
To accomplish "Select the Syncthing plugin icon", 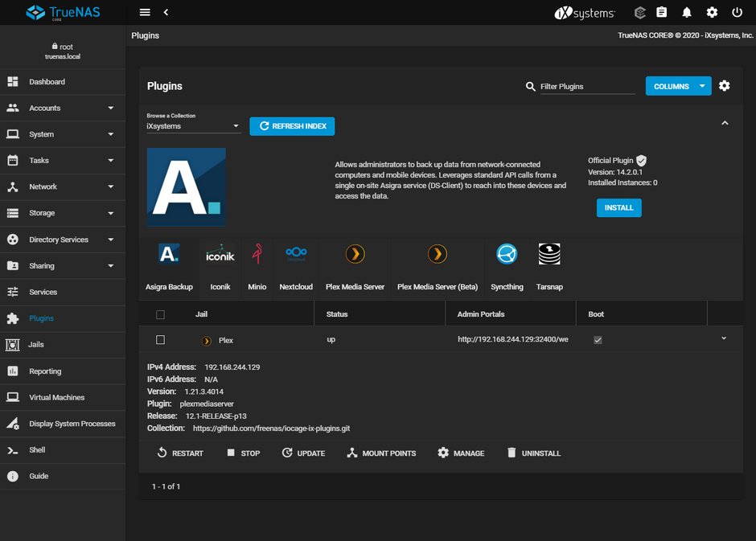I will 507,254.
